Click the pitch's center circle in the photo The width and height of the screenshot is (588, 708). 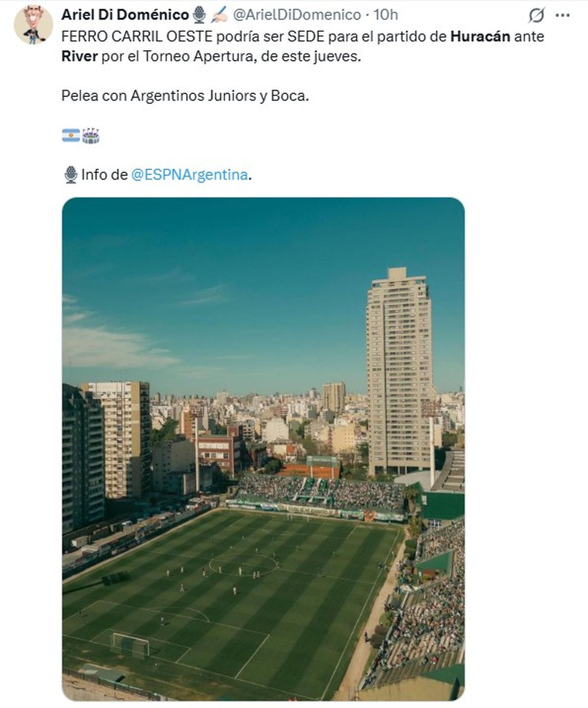243,564
